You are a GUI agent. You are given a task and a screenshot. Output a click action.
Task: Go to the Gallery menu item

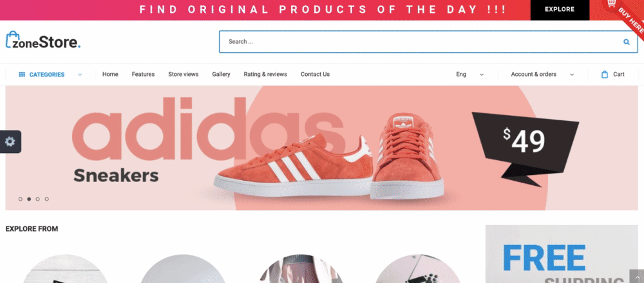[x=221, y=74]
